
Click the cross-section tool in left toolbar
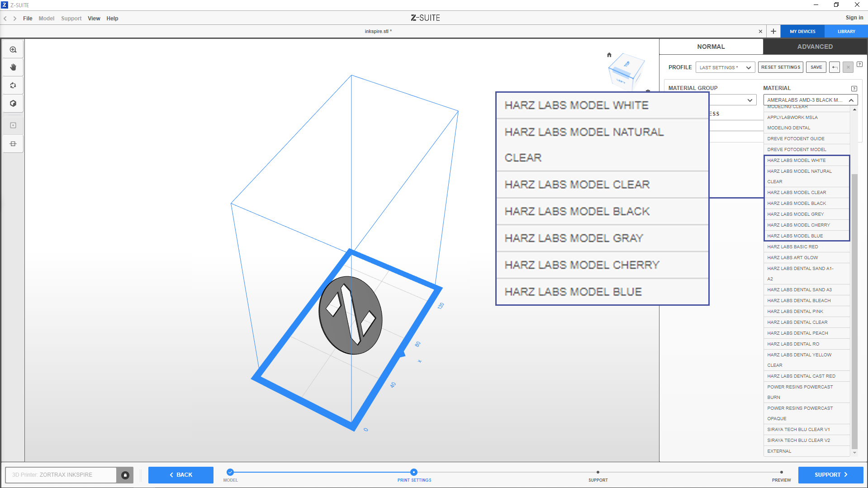point(13,144)
